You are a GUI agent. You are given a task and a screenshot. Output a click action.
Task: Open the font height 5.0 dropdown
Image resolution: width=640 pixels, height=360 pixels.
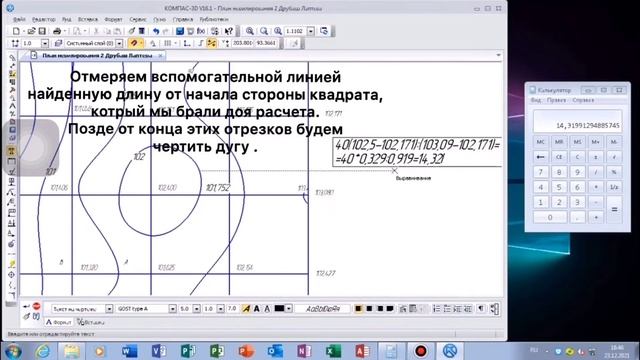197,309
